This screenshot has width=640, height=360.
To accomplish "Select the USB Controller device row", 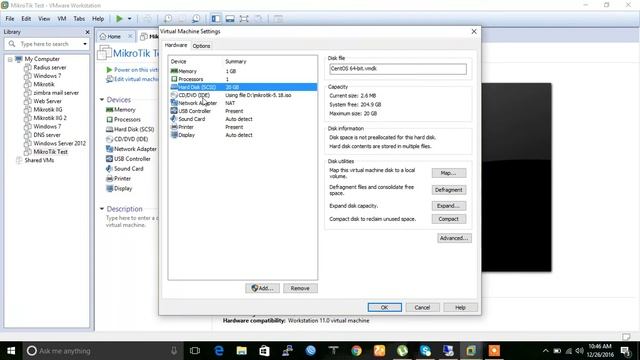I will point(243,111).
